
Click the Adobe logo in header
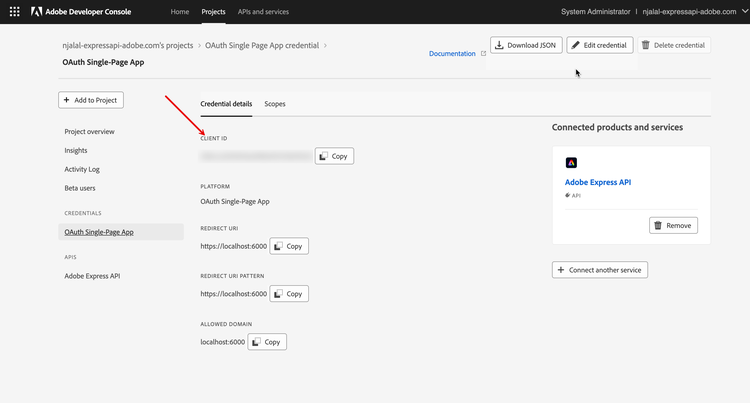point(36,11)
